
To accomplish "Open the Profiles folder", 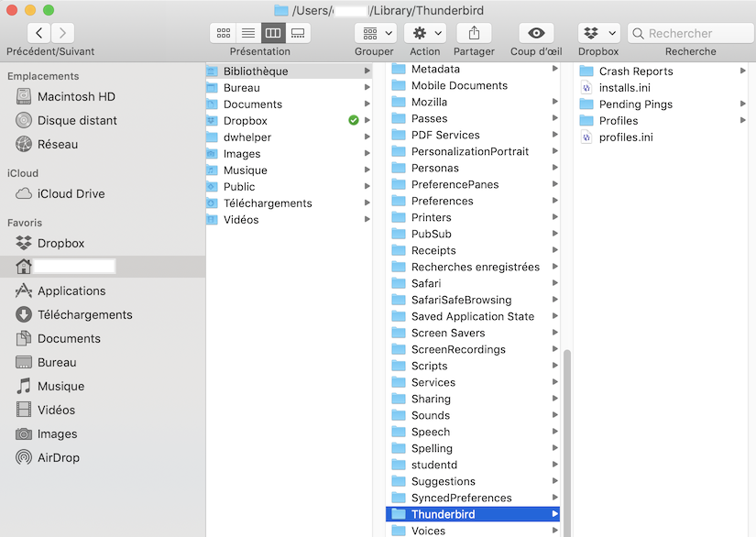I will 662,121.
